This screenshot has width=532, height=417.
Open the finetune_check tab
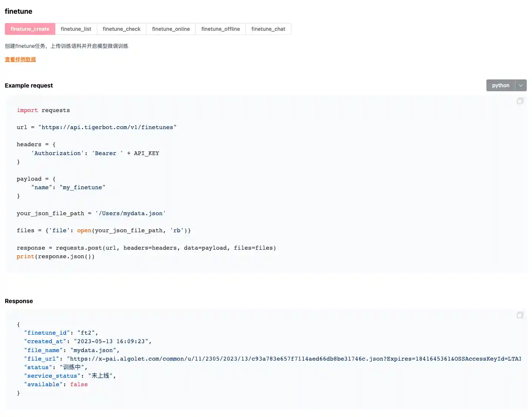(x=121, y=29)
